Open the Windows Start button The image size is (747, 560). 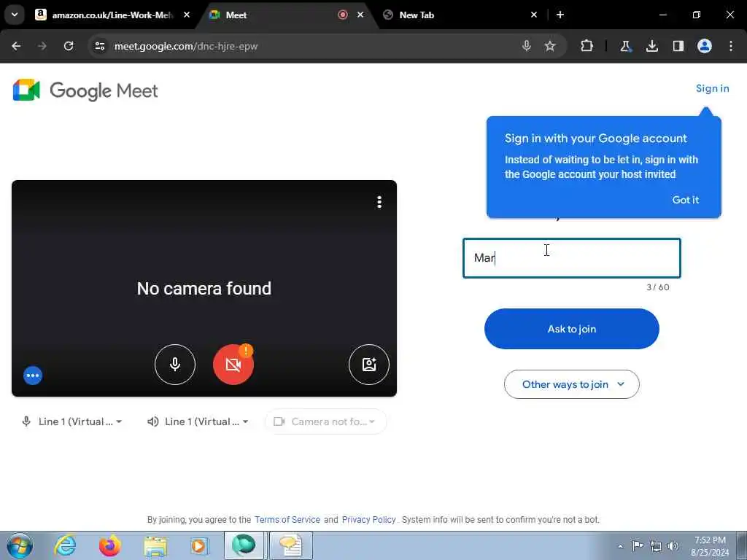click(x=20, y=545)
